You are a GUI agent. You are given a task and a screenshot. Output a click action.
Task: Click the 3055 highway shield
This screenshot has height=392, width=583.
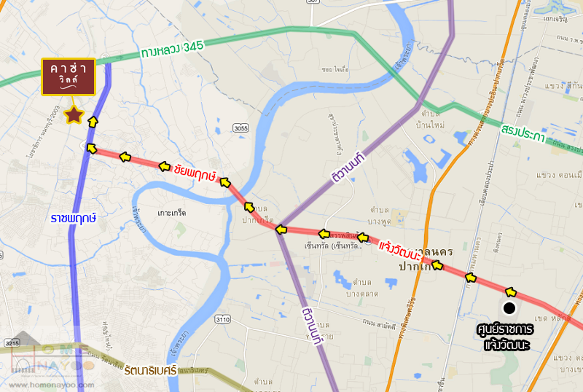coord(240,128)
